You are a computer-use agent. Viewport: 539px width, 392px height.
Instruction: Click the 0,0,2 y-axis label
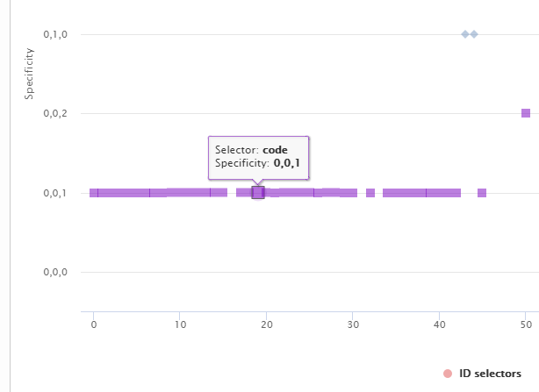click(55, 113)
